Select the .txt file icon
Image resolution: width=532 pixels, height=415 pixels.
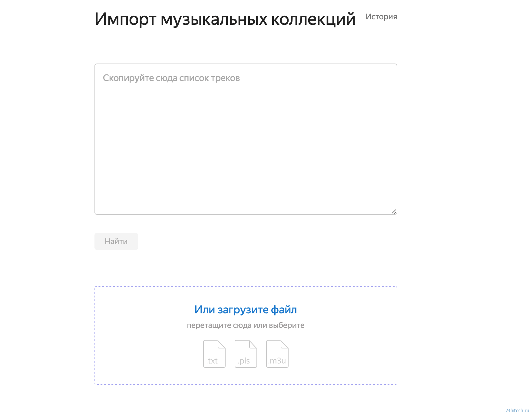pos(214,354)
